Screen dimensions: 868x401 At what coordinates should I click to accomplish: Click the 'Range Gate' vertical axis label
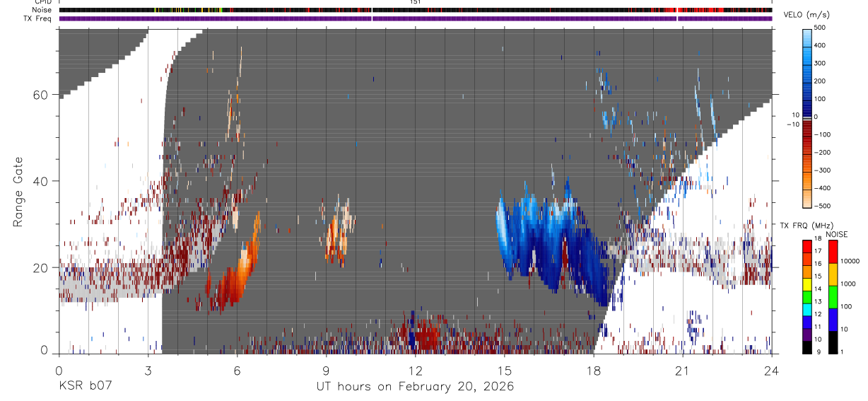point(18,192)
